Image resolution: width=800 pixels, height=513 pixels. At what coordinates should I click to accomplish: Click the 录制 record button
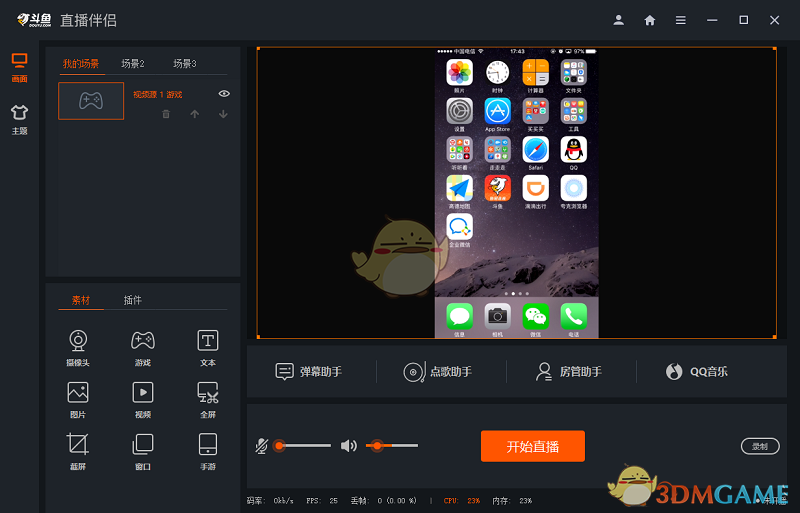click(760, 446)
